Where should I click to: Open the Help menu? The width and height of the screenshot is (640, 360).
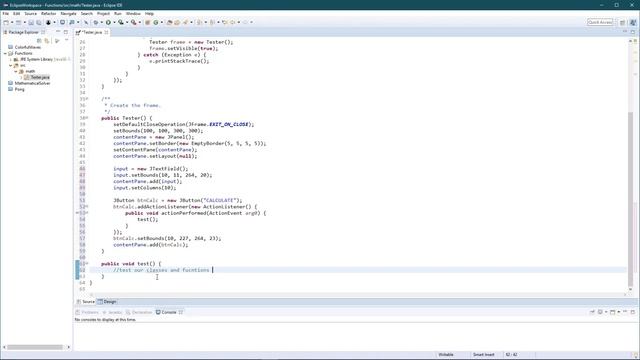coord(149,13)
